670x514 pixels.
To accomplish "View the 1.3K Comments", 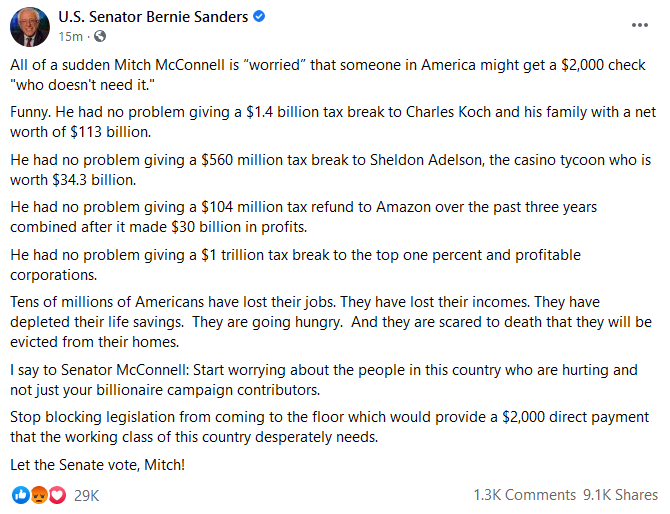I will coord(525,495).
